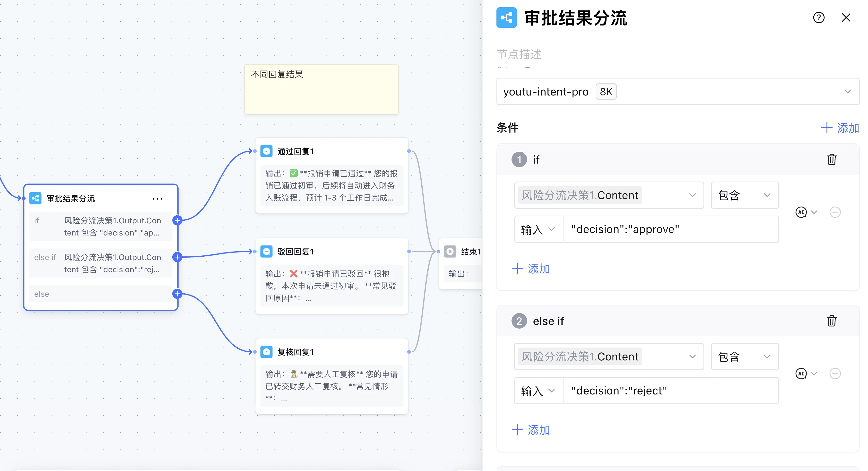This screenshot has height=471, width=868.
Task: Click the 审批结果分流 panel header icon
Action: coord(506,17)
